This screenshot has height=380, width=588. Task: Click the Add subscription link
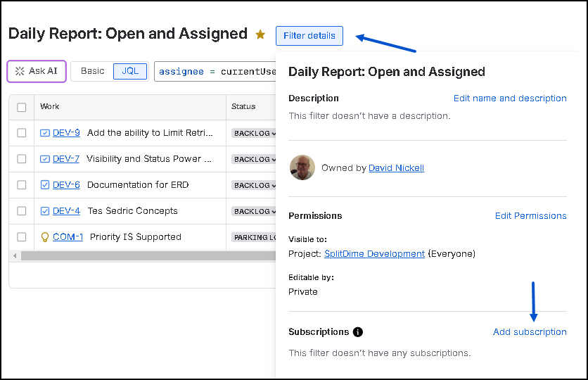[530, 332]
